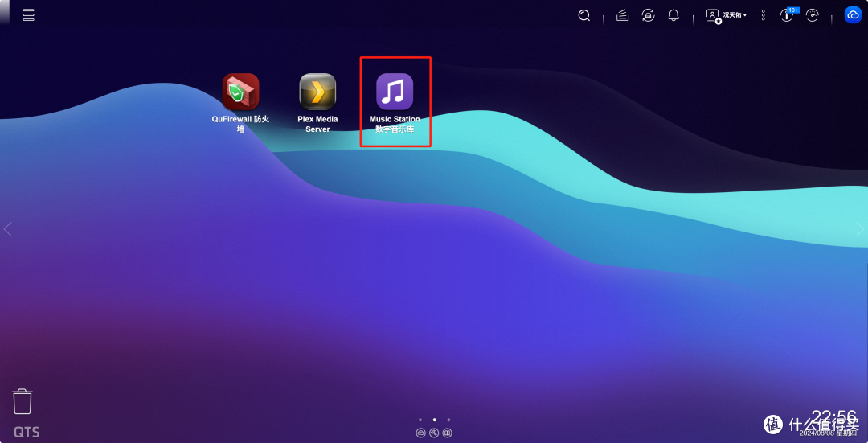The image size is (868, 443).
Task: Go to previous desktop page arrow
Action: click(x=7, y=229)
